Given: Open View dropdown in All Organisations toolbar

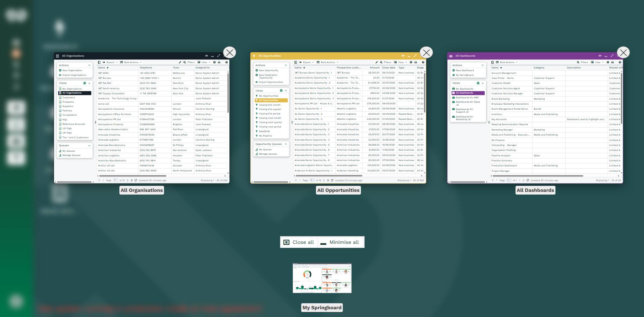Looking at the screenshot, I should (204, 62).
